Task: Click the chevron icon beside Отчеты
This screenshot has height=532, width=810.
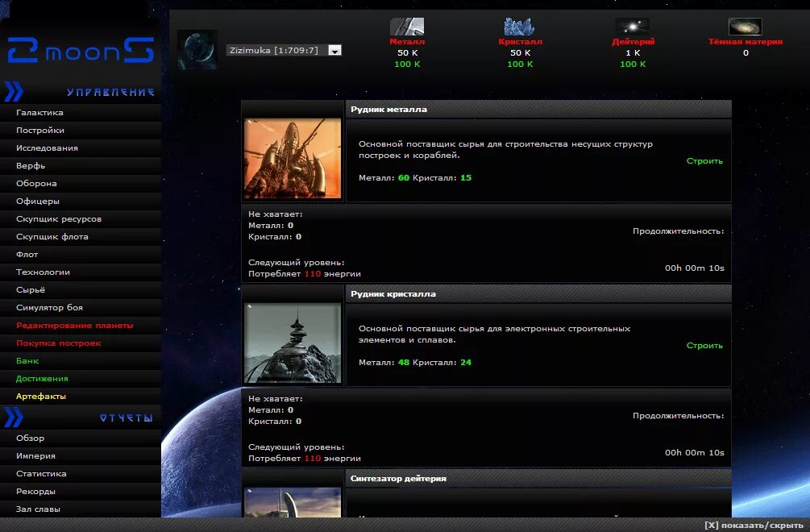Action: [x=14, y=418]
